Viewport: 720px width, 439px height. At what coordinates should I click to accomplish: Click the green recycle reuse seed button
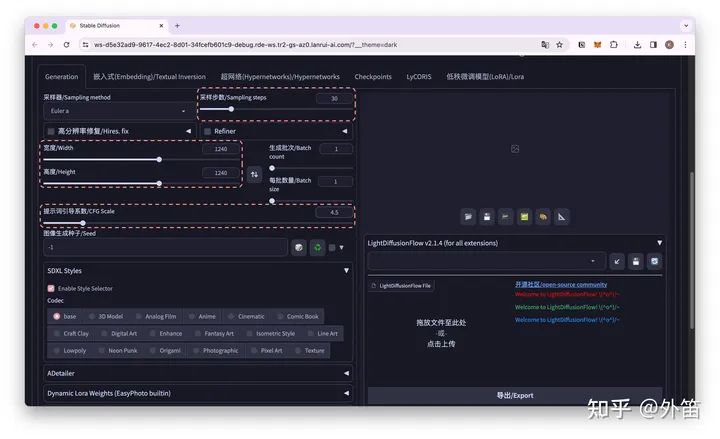point(317,248)
